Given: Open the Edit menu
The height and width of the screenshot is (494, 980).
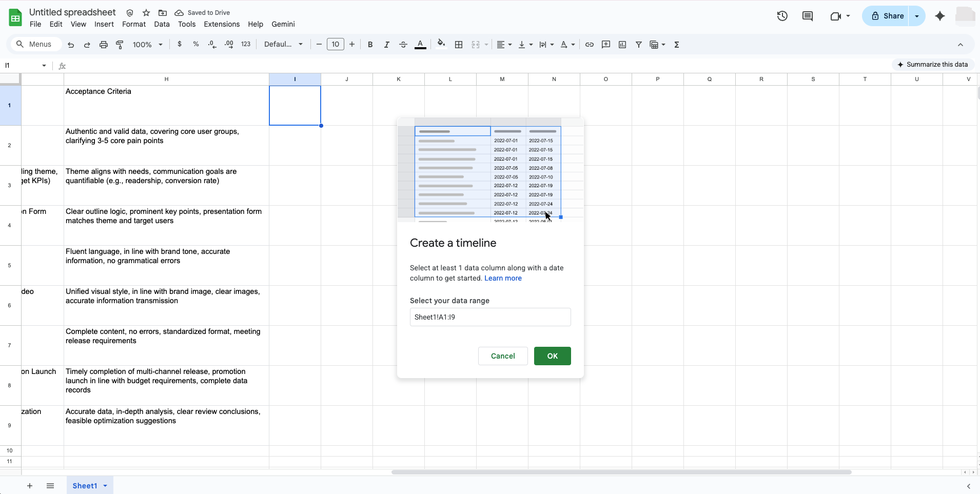Looking at the screenshot, I should 56,24.
